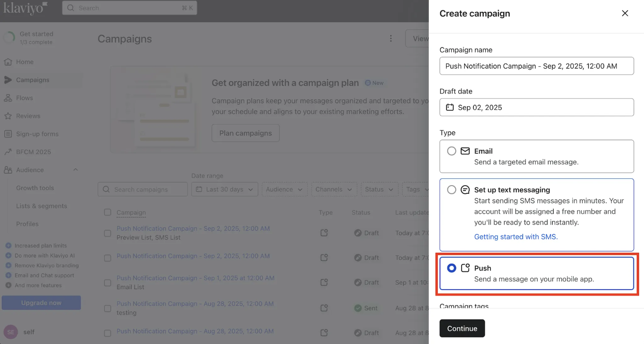Viewport: 644px width, 344px height.
Task: Open the Getting started with SMS link
Action: pyautogui.click(x=516, y=236)
